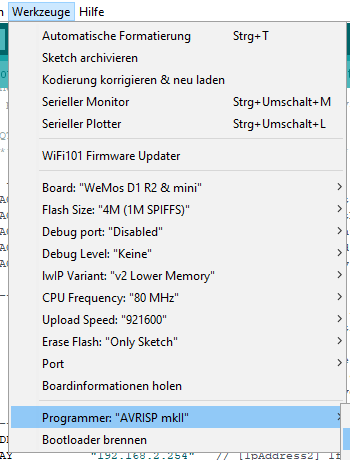This screenshot has width=362, height=467.
Task: Launch the Serieller Plotter
Action: click(177, 124)
